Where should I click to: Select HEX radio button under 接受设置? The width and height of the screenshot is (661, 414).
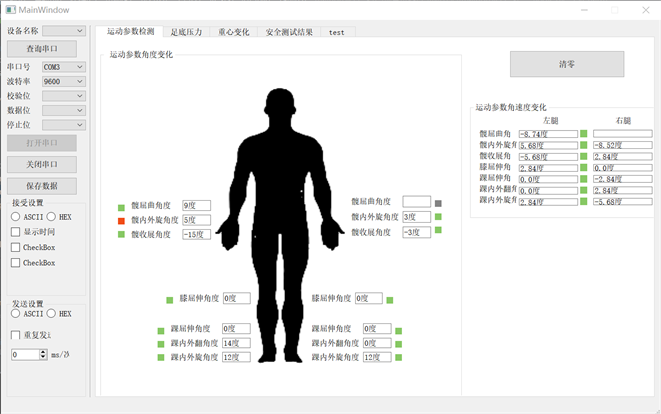tap(52, 216)
